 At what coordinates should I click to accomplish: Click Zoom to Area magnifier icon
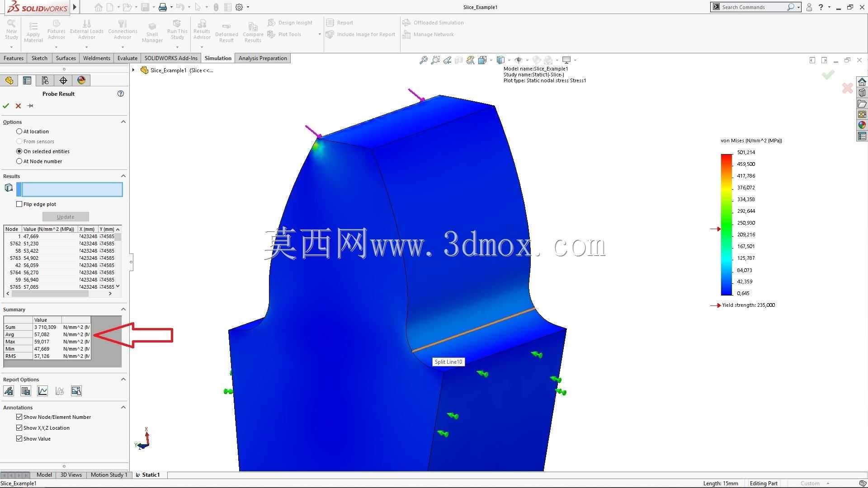[x=435, y=60]
